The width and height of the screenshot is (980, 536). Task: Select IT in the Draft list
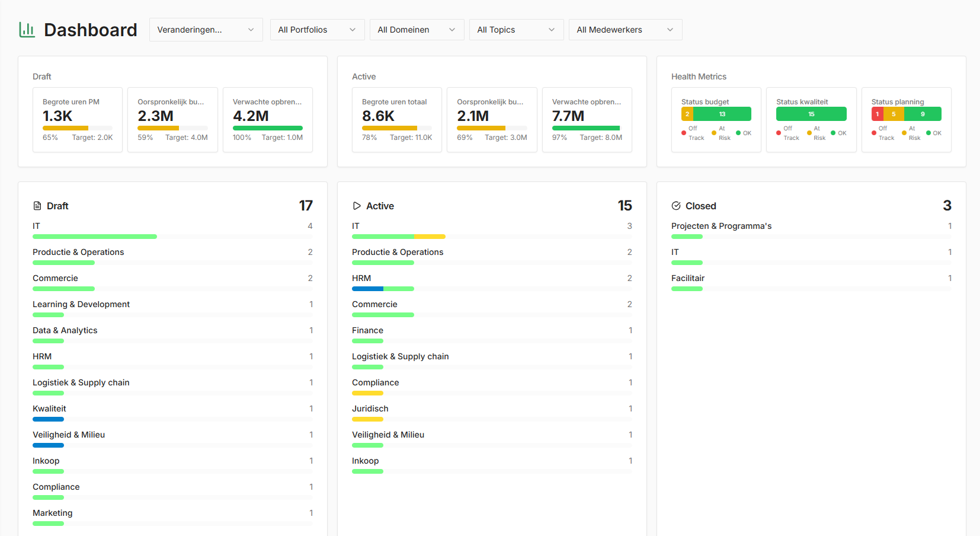pyautogui.click(x=36, y=226)
